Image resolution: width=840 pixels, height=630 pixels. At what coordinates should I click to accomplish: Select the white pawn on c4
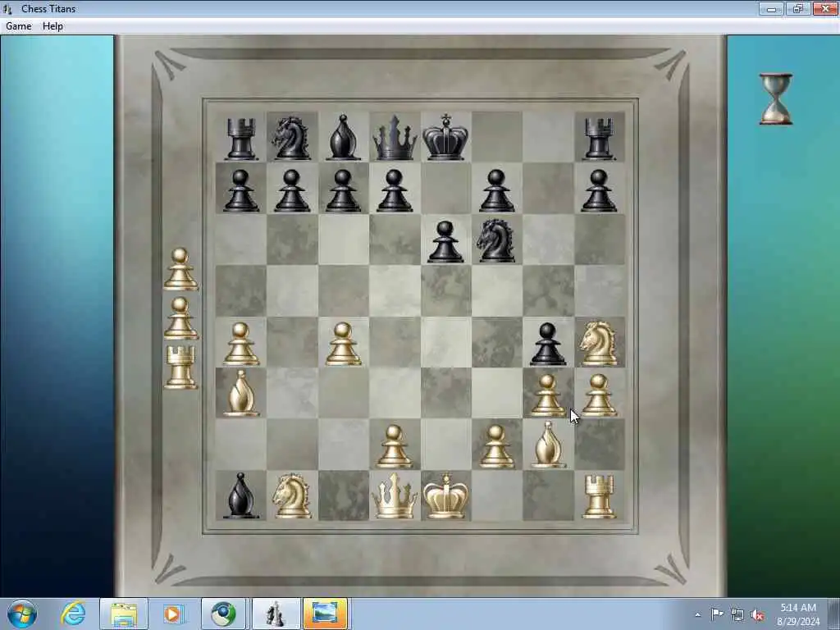click(x=343, y=345)
